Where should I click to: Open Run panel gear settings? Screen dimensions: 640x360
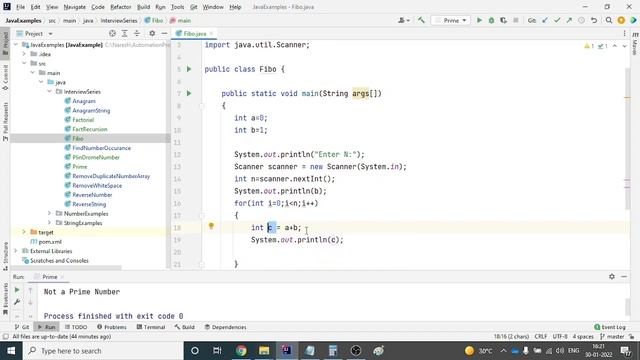[x=611, y=276]
